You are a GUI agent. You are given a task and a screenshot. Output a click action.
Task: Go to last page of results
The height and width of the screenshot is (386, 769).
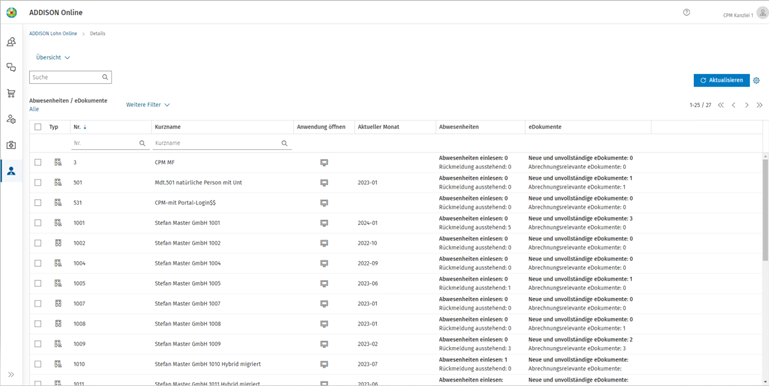(x=759, y=105)
